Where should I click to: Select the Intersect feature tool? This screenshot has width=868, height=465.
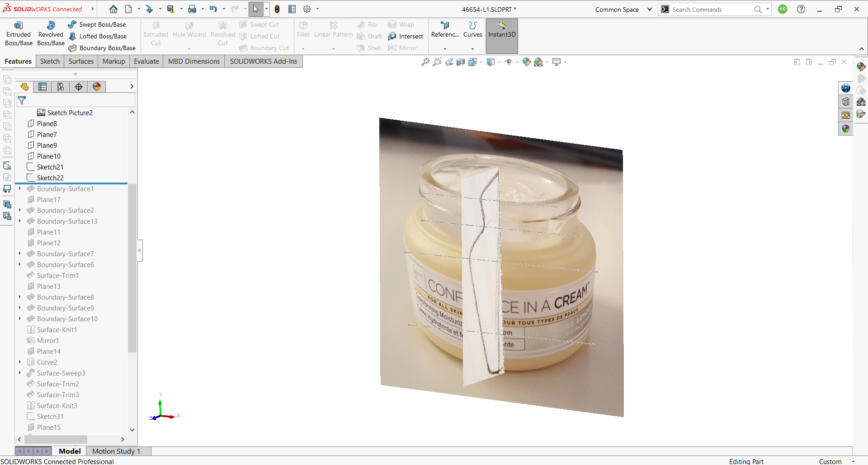click(x=406, y=36)
